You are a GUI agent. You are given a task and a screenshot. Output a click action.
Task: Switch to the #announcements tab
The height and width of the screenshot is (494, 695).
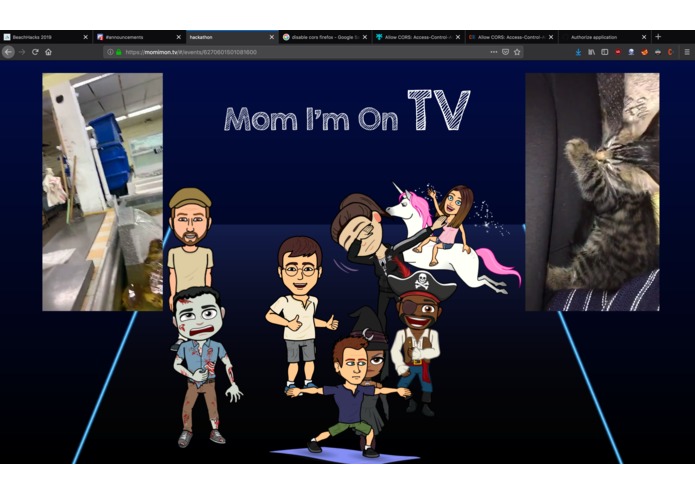pyautogui.click(x=139, y=37)
